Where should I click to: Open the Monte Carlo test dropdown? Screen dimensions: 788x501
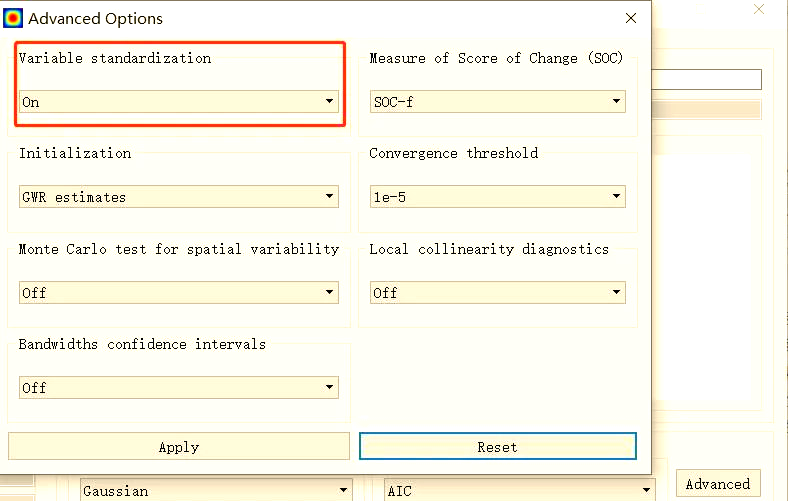click(179, 292)
